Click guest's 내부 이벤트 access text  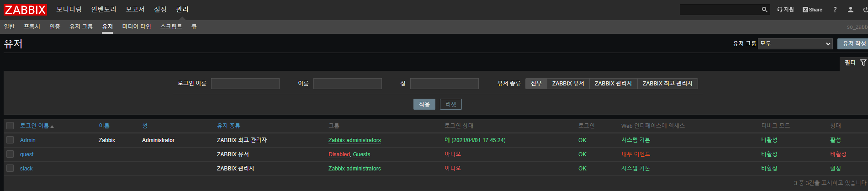coord(635,154)
